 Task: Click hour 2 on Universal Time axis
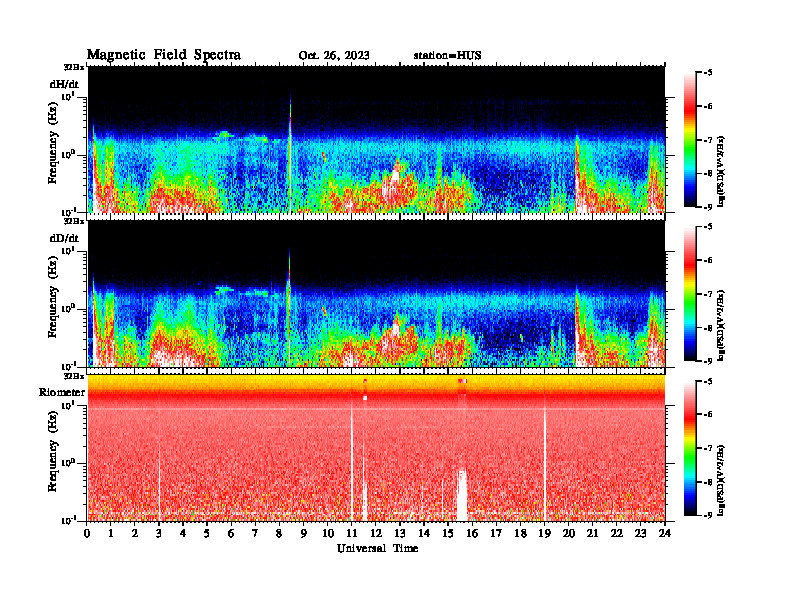(x=135, y=534)
